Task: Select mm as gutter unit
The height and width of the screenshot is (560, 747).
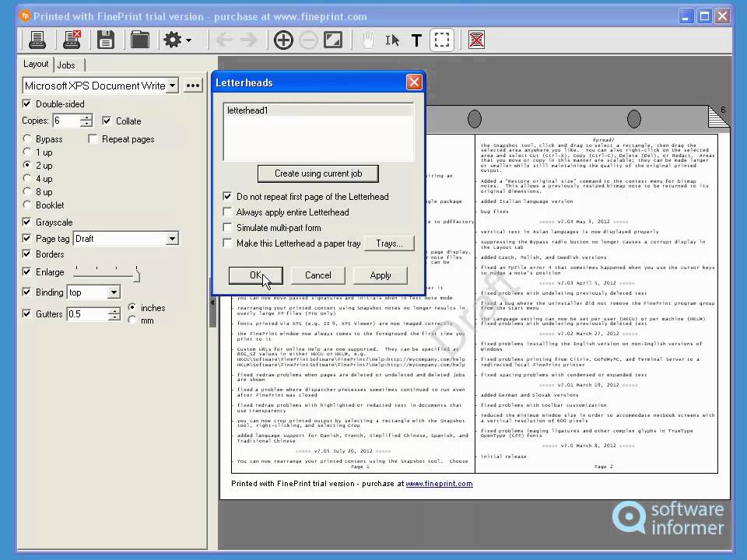Action: pyautogui.click(x=132, y=320)
